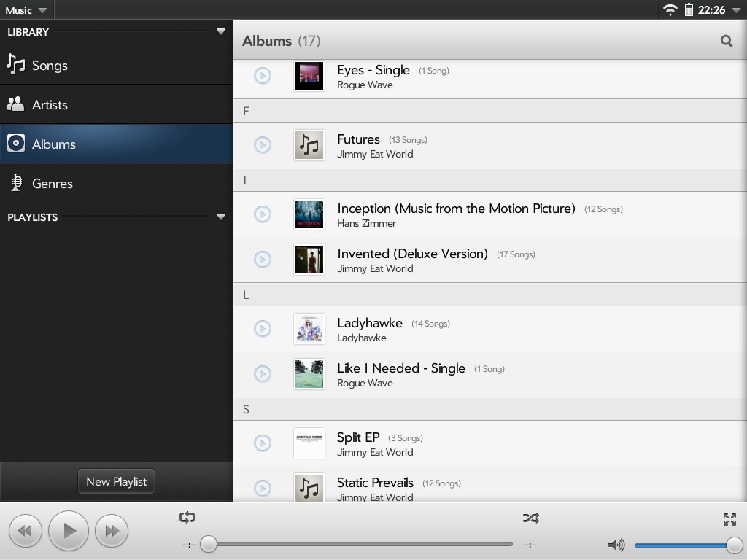The height and width of the screenshot is (560, 747).
Task: Start playback with the Play button
Action: (69, 531)
